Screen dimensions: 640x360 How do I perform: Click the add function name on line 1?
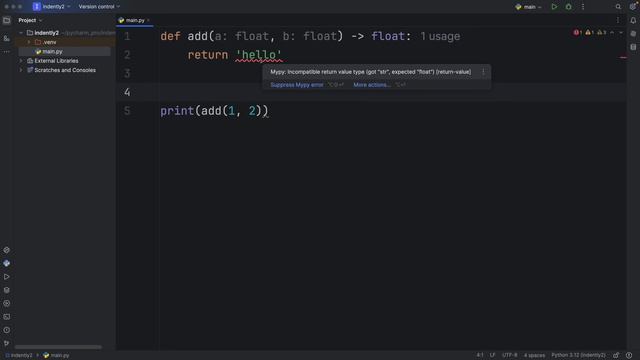point(198,36)
